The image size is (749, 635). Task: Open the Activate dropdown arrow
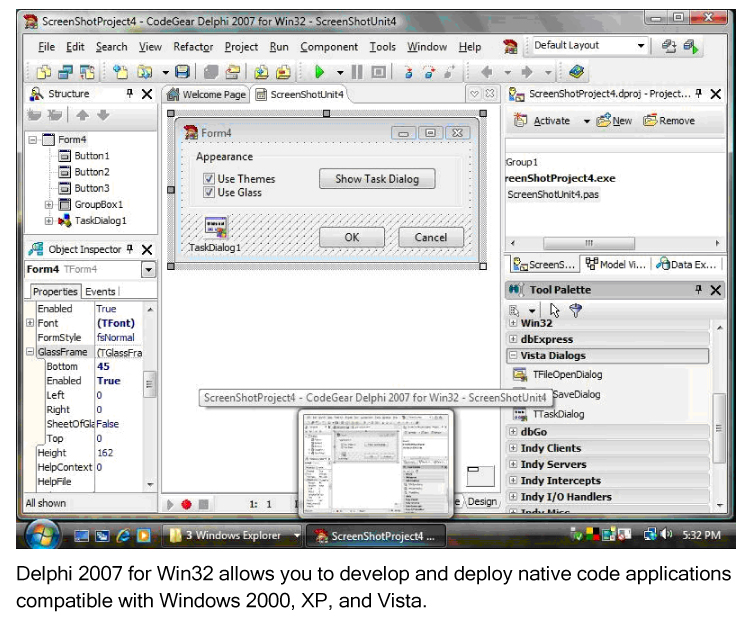point(587,121)
